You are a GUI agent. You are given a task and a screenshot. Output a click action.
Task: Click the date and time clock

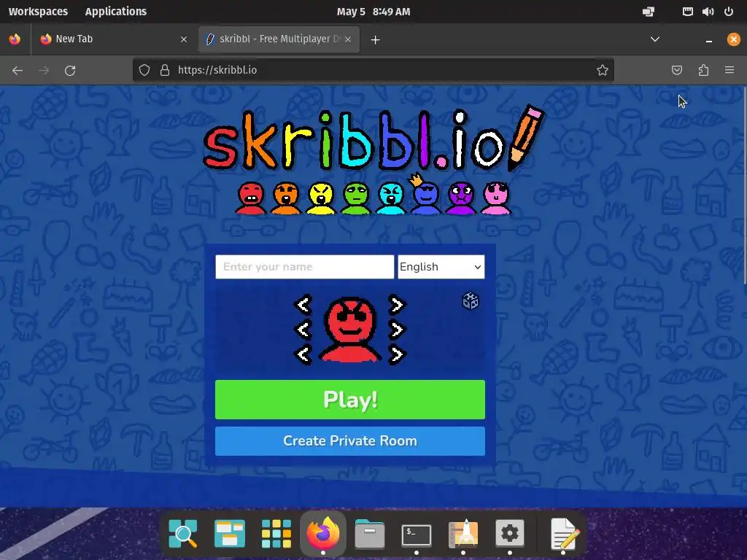pos(373,12)
